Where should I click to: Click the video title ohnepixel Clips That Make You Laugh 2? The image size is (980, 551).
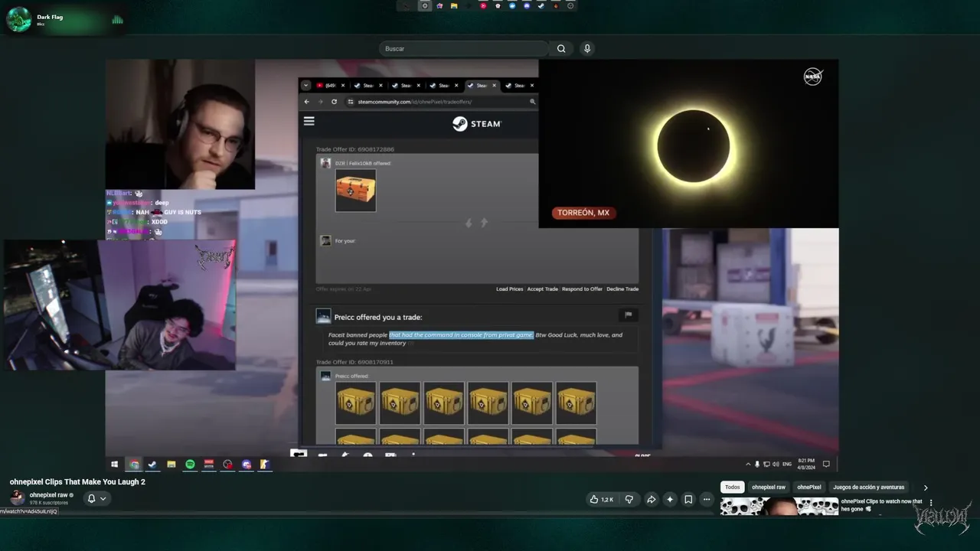click(x=77, y=482)
